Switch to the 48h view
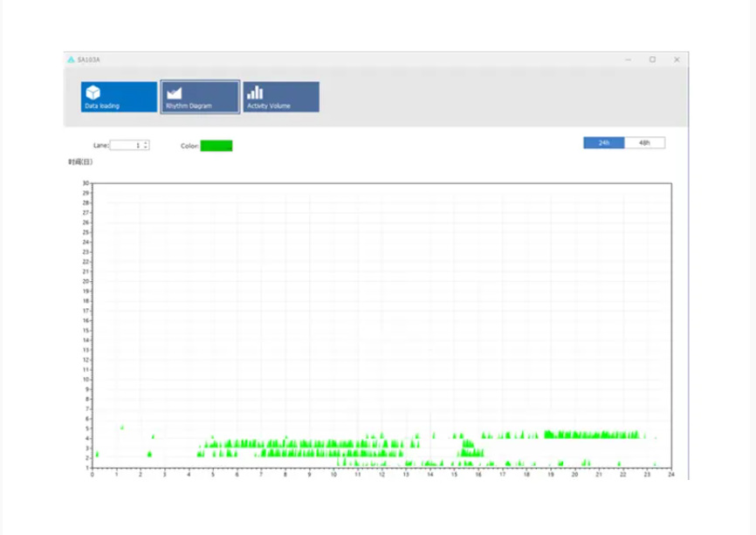756x535 pixels. [644, 142]
